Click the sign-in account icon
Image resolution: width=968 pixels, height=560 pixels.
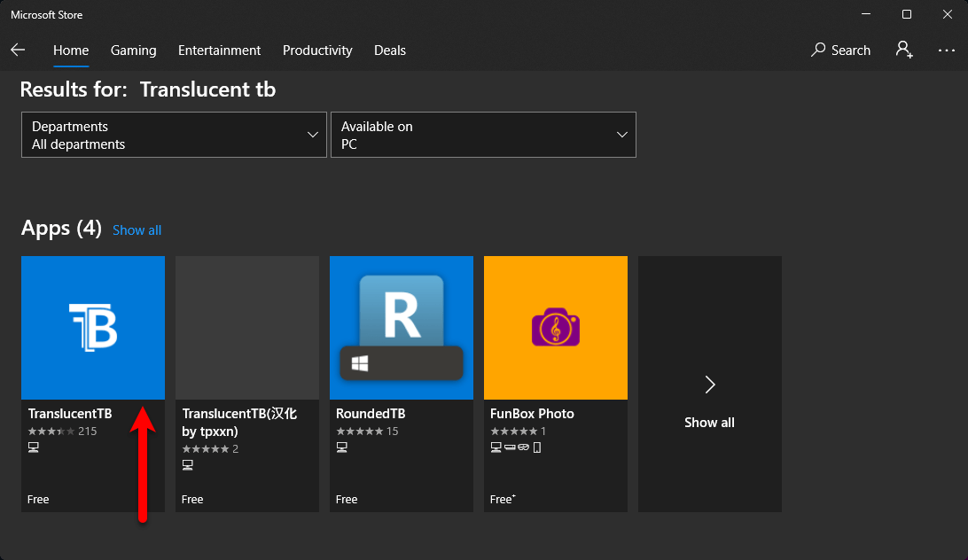coord(904,50)
